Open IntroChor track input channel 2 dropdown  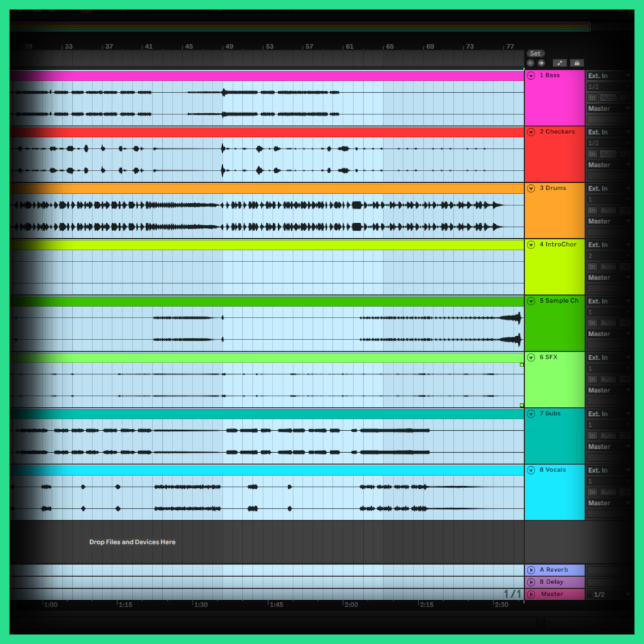[609, 256]
